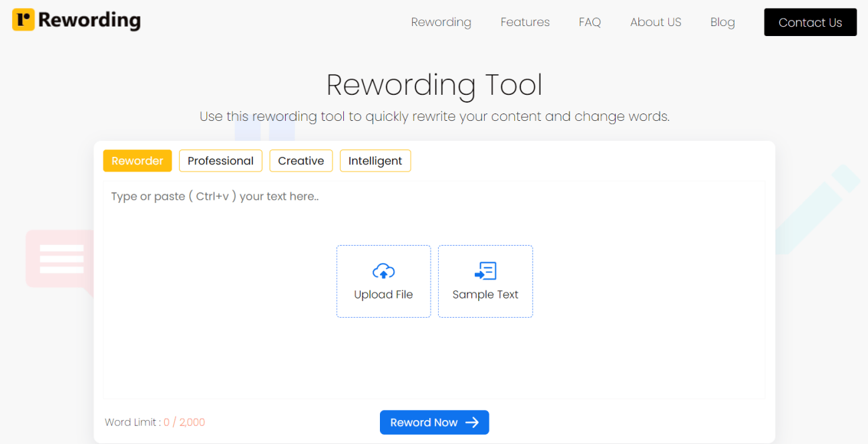
Task: Click the arrow icon in Reword Now
Action: click(x=472, y=423)
